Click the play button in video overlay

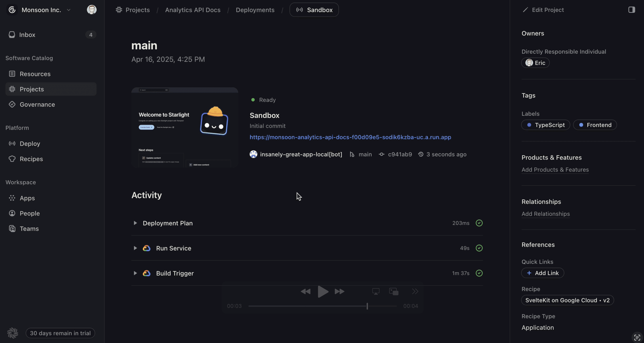pyautogui.click(x=323, y=292)
